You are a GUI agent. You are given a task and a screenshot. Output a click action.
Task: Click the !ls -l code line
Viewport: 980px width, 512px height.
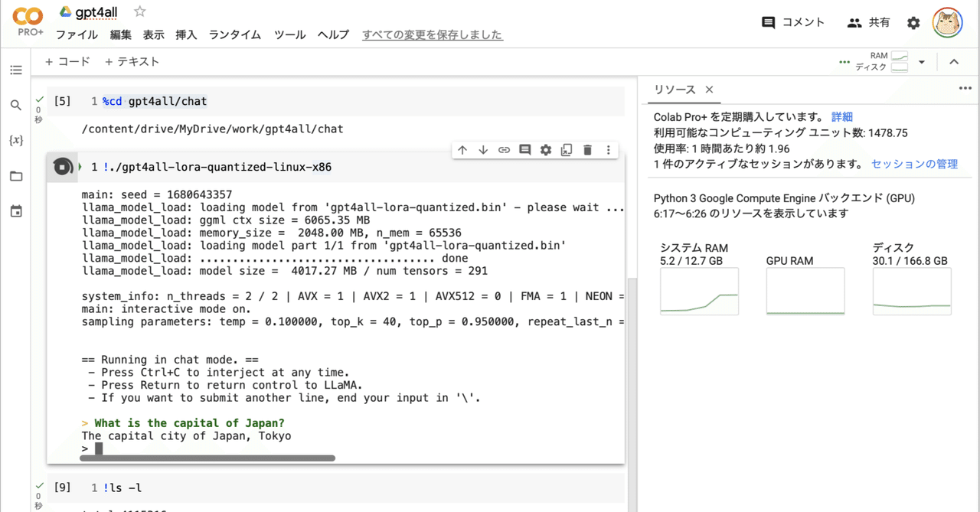coord(122,488)
